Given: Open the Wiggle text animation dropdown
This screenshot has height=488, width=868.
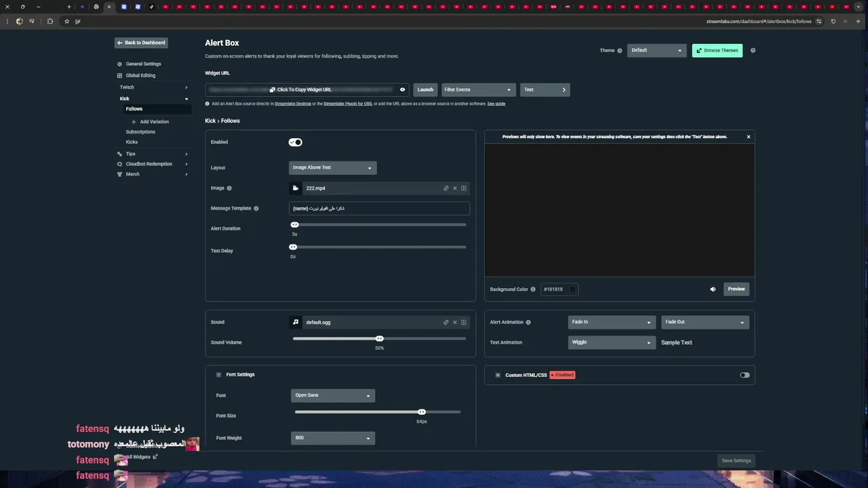Looking at the screenshot, I should [x=611, y=342].
